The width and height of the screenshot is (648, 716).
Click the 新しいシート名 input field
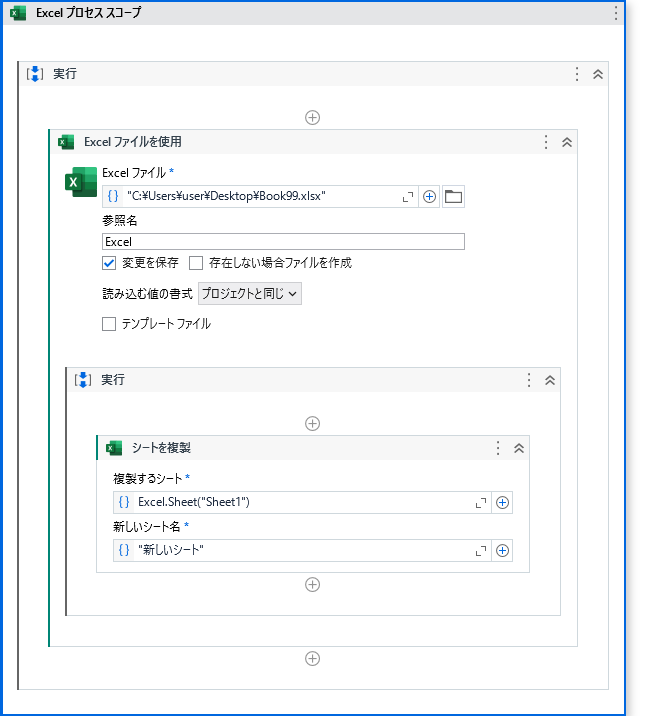302,550
